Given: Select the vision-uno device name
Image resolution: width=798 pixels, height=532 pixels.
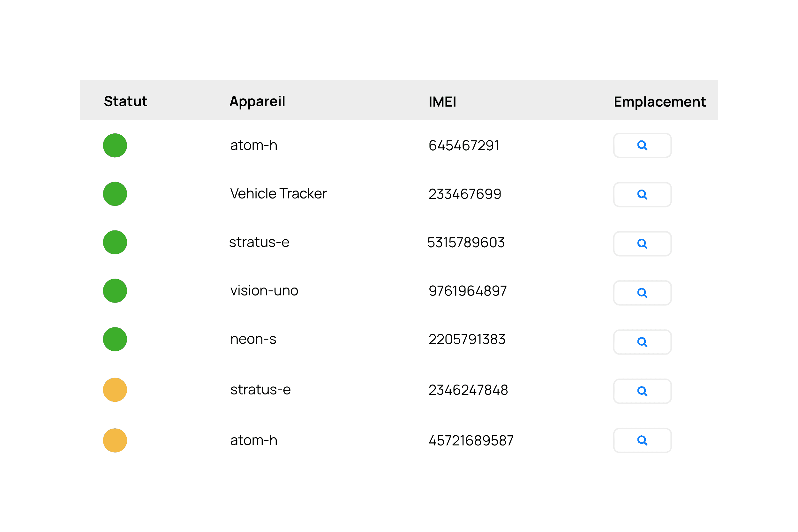Looking at the screenshot, I should pyautogui.click(x=264, y=291).
